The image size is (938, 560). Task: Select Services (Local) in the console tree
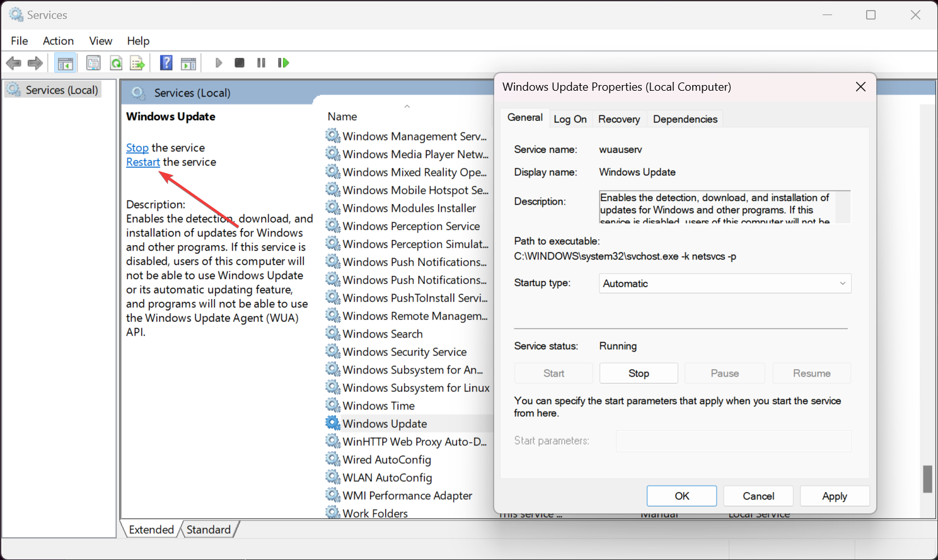[x=54, y=90]
